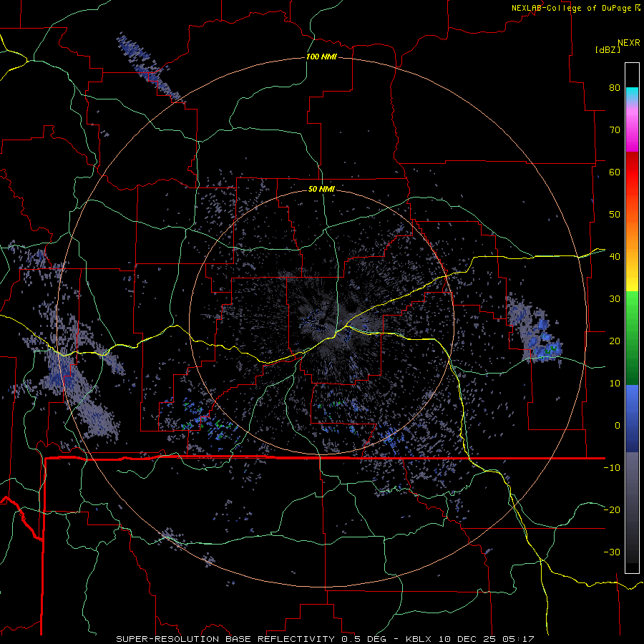This screenshot has height=644, width=644.
Task: Click the -10 dBZ scale value
Action: 612,468
